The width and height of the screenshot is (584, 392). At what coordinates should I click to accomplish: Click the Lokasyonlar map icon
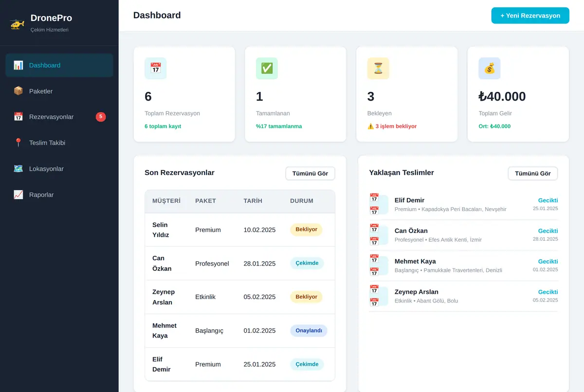coord(18,169)
